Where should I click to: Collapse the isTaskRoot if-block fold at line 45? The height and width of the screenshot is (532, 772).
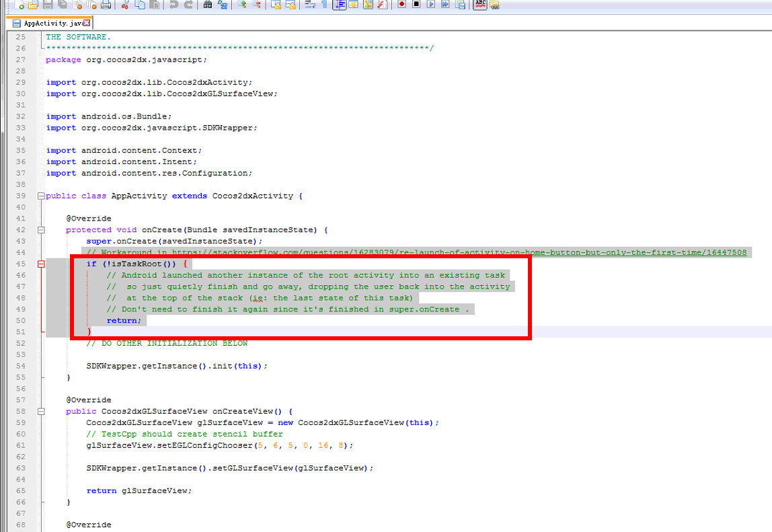pos(41,264)
